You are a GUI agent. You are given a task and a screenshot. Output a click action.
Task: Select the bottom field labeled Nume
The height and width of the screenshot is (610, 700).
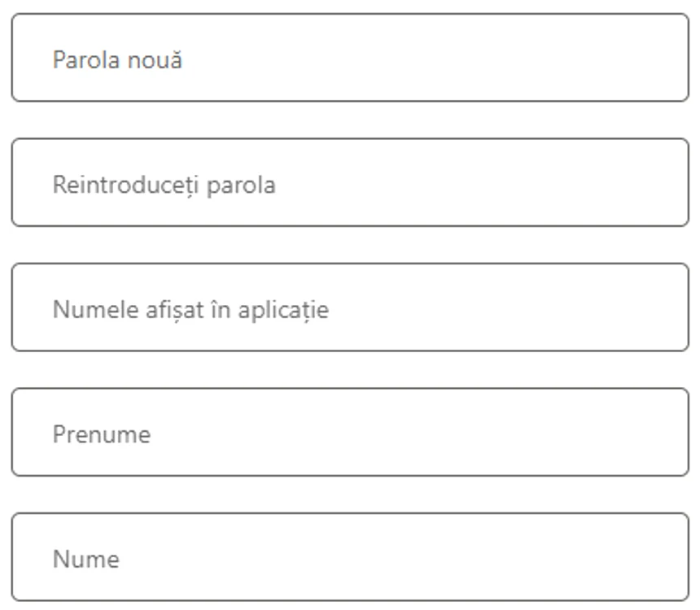[x=350, y=557]
